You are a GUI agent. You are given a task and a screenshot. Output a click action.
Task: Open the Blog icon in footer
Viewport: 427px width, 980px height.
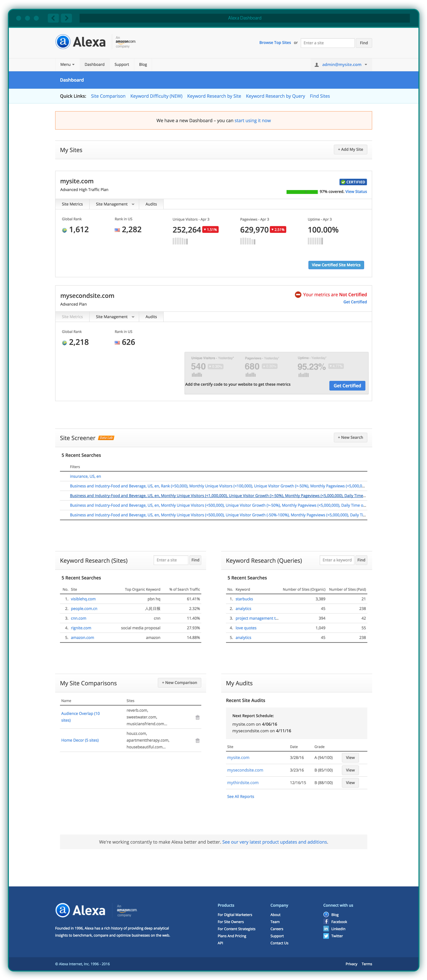[326, 914]
